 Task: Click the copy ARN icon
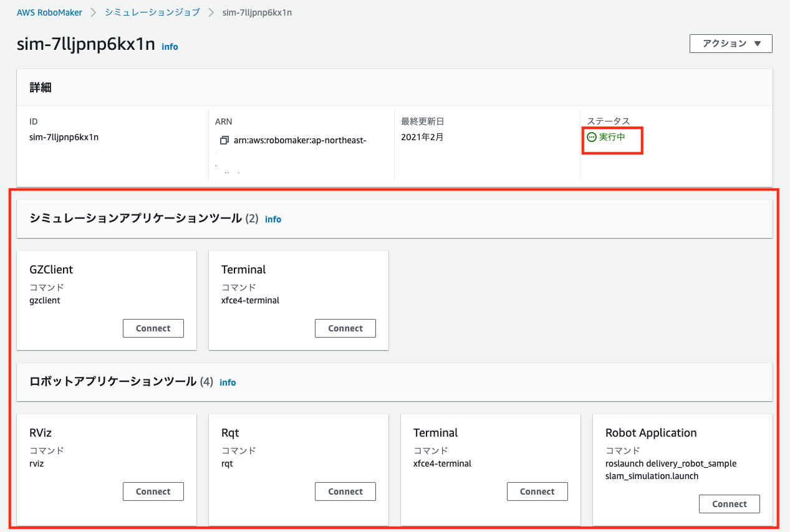click(224, 140)
